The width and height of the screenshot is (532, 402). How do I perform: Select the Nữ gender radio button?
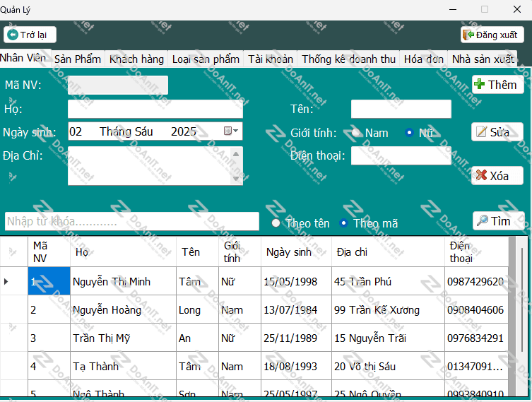[410, 133]
